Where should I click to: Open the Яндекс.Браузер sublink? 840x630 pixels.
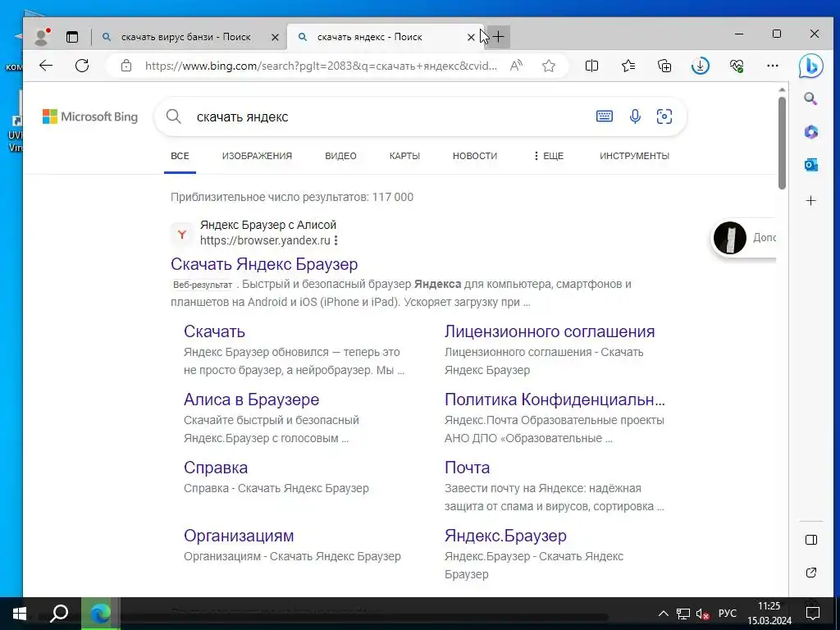[x=505, y=536]
